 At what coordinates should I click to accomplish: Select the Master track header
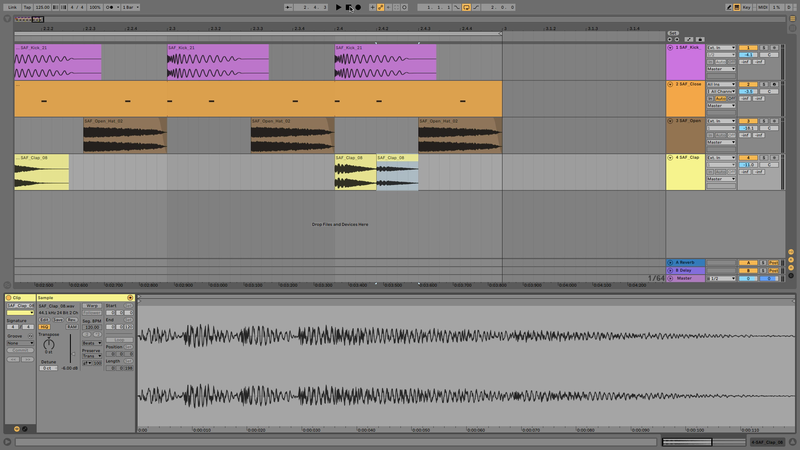tap(685, 279)
